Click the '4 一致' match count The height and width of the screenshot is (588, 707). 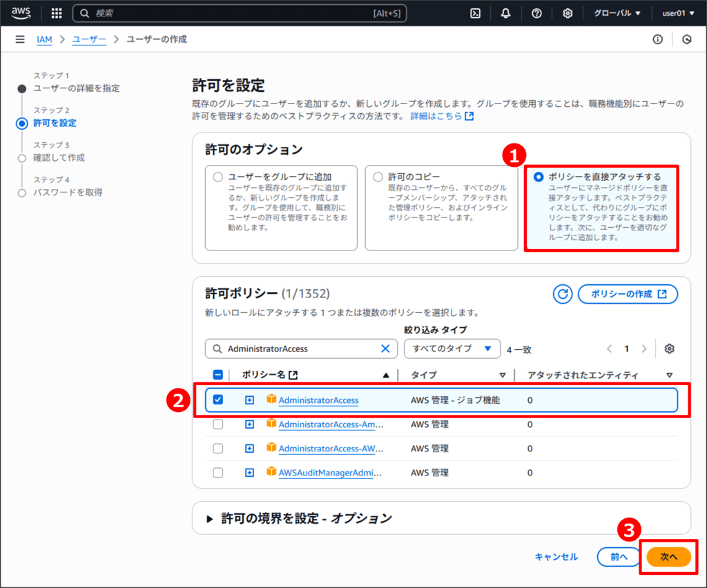[x=519, y=350]
